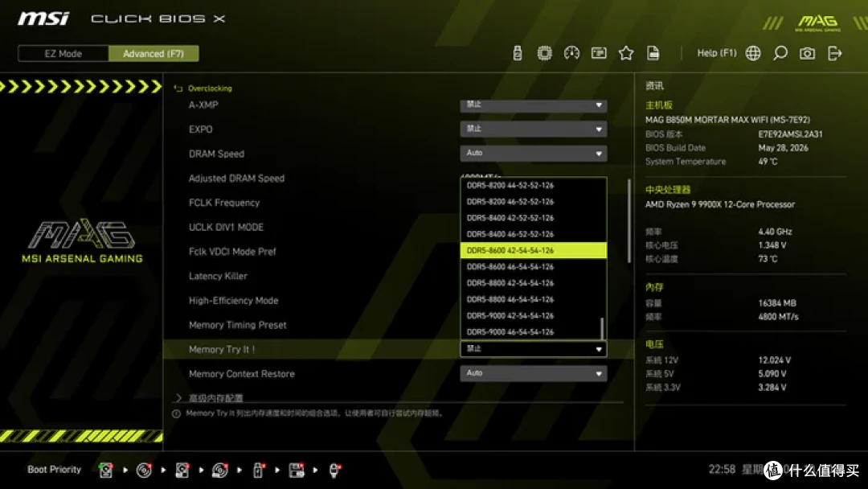Select the floppy disk boot device icon
Image resolution: width=868 pixels, height=489 pixels.
pyautogui.click(x=297, y=471)
